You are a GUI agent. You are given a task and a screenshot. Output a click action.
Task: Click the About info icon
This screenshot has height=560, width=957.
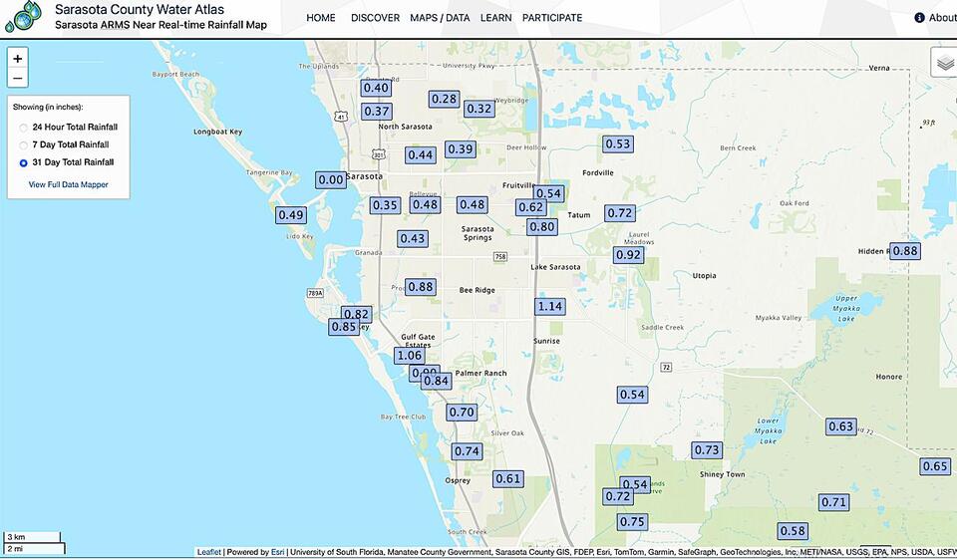(919, 18)
